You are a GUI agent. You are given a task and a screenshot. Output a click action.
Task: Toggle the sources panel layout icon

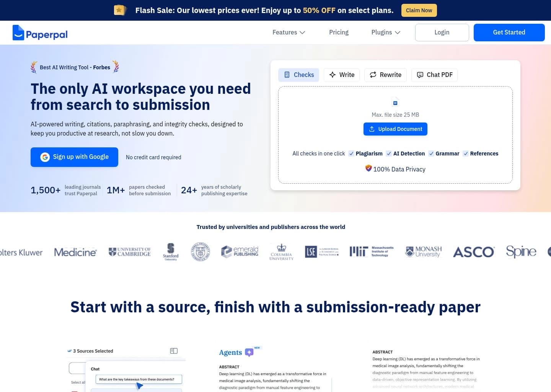(174, 351)
